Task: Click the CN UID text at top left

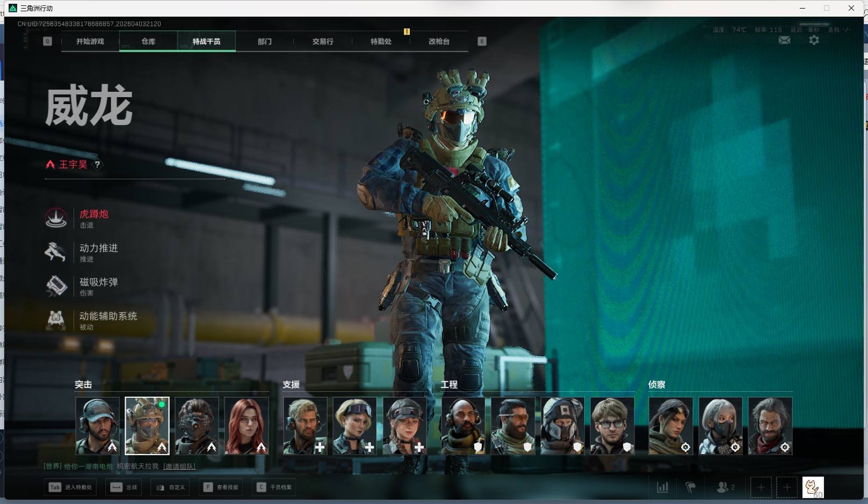Action: (89, 24)
